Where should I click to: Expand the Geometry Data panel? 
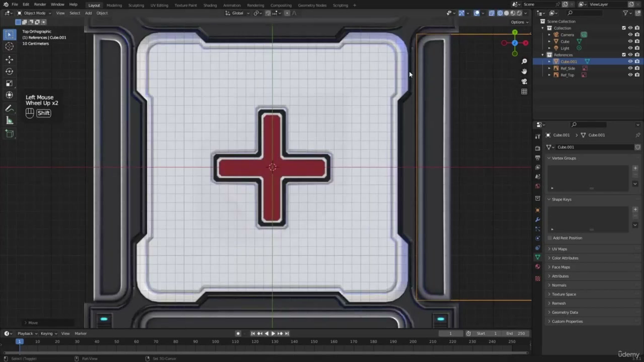pos(565,312)
